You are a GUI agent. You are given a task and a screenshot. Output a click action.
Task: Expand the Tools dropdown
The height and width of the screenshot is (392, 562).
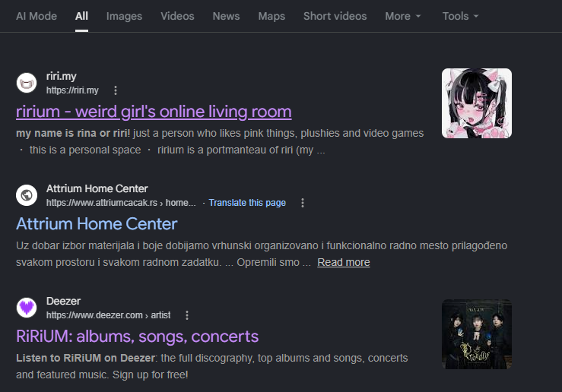tap(461, 16)
